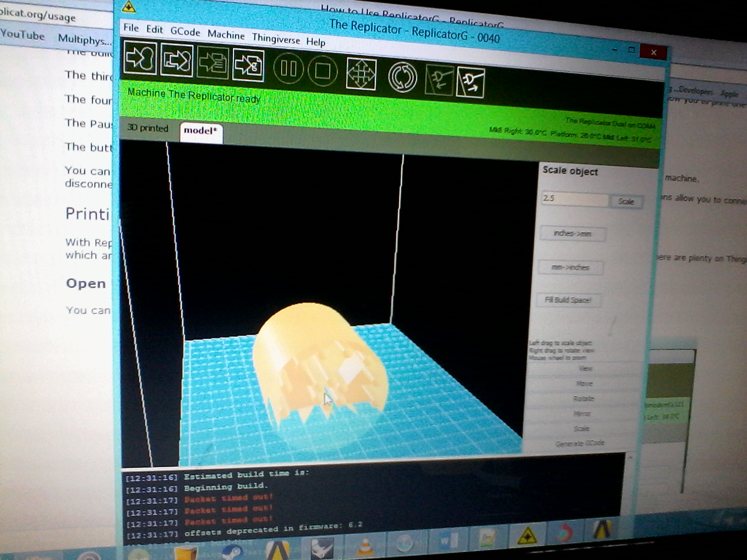Click the Scale button beside the 2.5 field

(627, 202)
